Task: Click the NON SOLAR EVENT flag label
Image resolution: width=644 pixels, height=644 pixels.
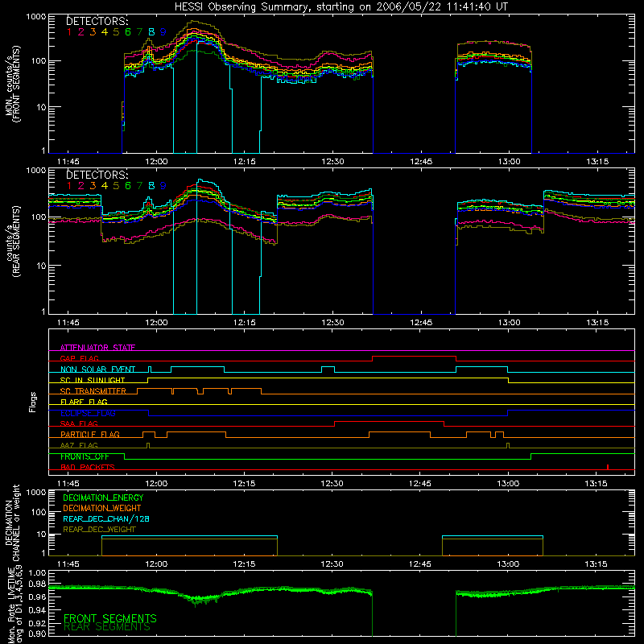Action: tap(97, 369)
